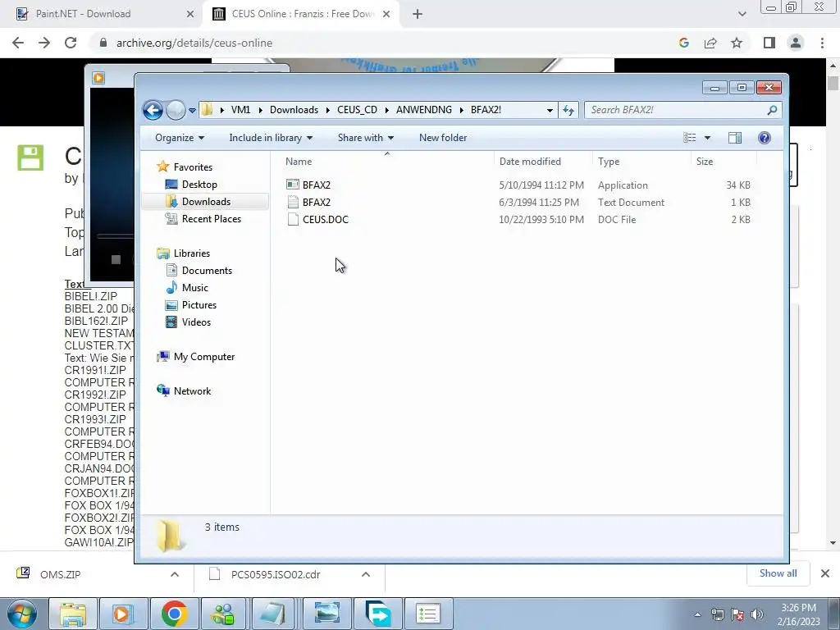Click the Explorer help icon
The image size is (840, 630).
[x=765, y=138]
